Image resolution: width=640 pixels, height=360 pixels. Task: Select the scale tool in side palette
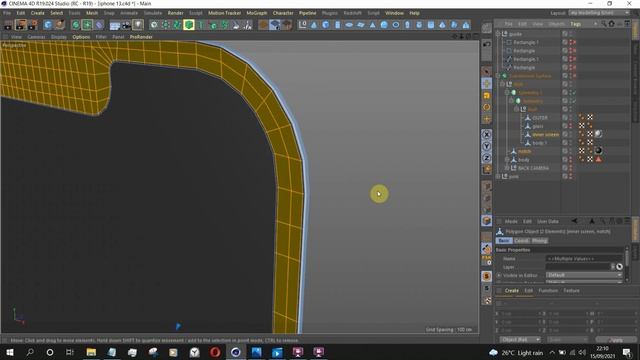[x=487, y=96]
